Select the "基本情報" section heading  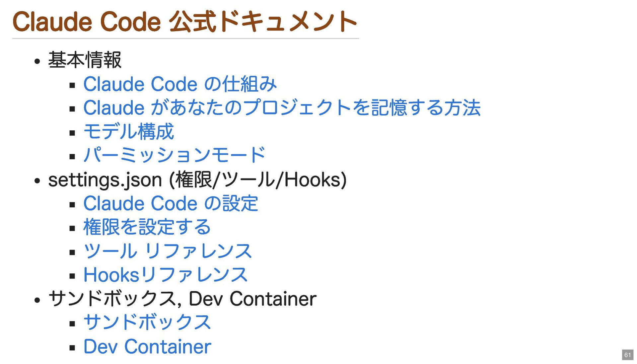click(x=85, y=60)
